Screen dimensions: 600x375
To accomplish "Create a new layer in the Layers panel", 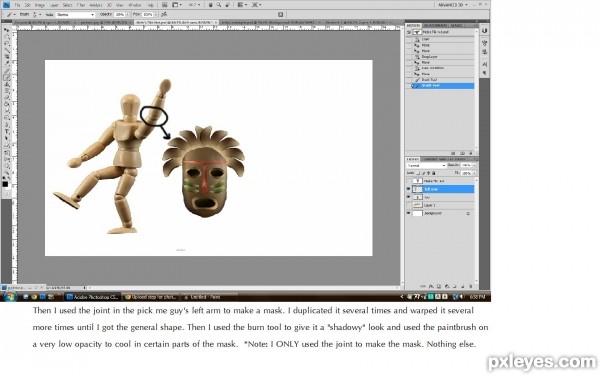I will click(462, 286).
